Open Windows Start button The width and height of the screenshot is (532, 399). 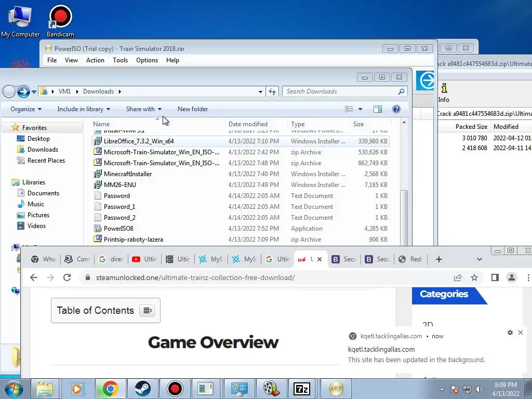[x=14, y=389]
